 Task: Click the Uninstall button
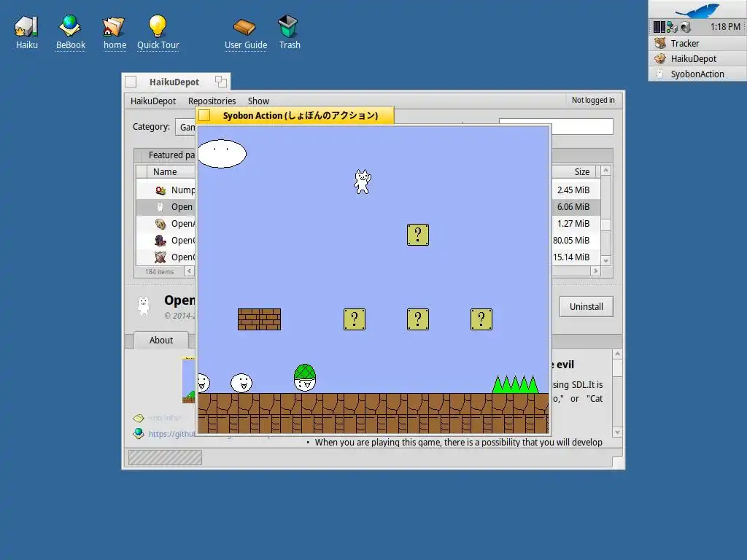click(x=587, y=307)
